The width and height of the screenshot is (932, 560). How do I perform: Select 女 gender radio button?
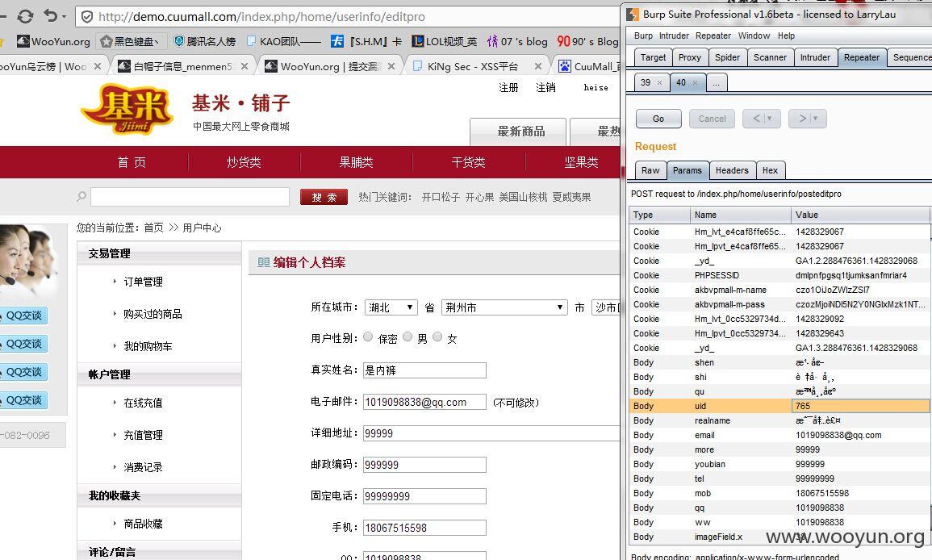pyautogui.click(x=437, y=337)
